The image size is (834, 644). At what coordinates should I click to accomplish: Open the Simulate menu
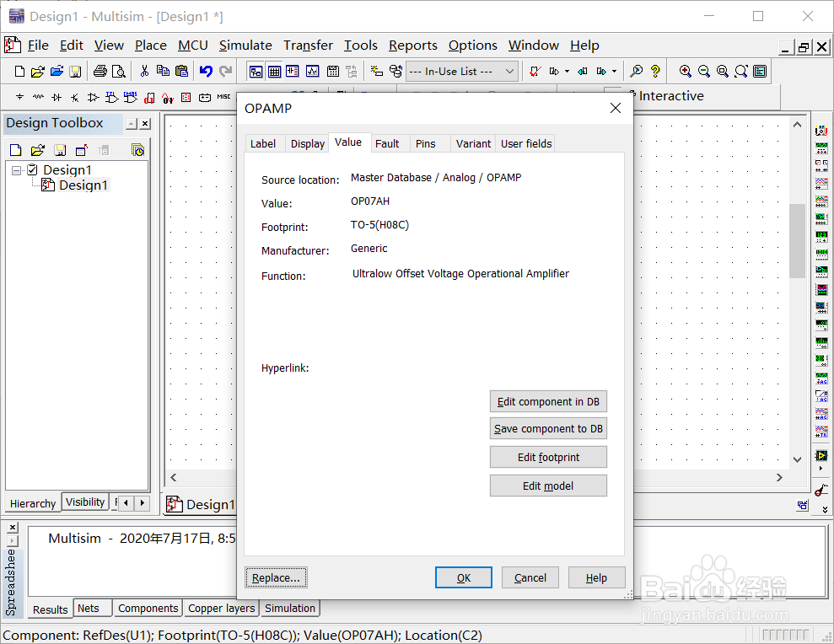245,46
